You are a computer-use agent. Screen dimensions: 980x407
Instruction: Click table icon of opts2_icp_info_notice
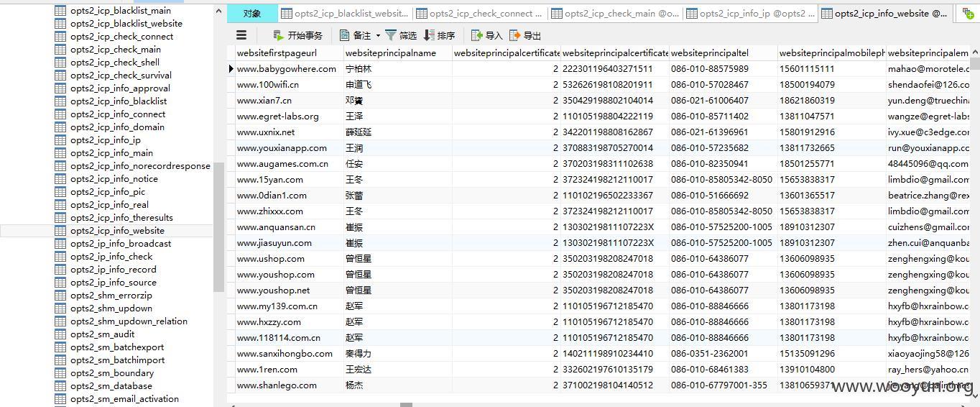(x=60, y=179)
